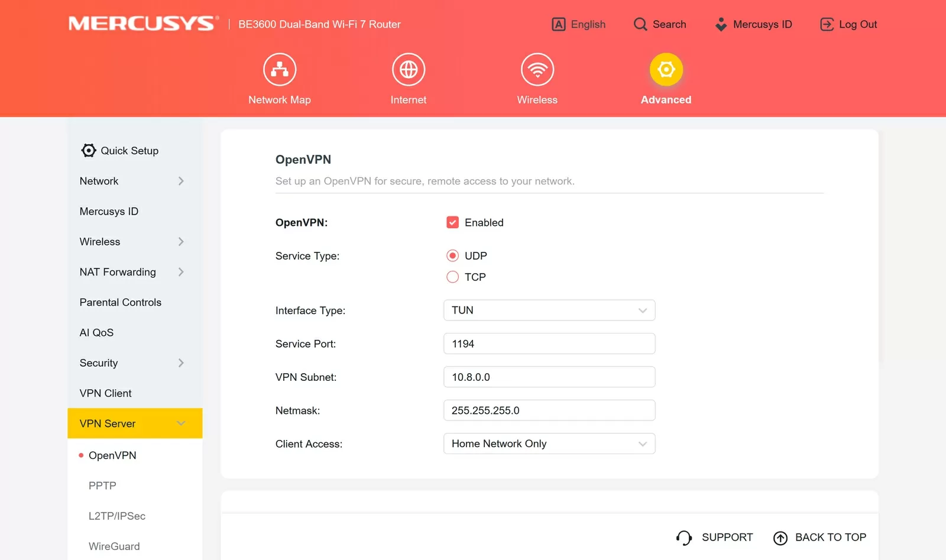
Task: Click the 'OpenVPN' section heading
Action: pos(303,160)
